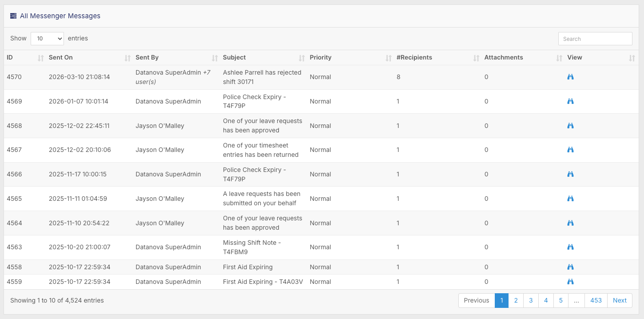View message 4568 via binoculars icon

571,126
